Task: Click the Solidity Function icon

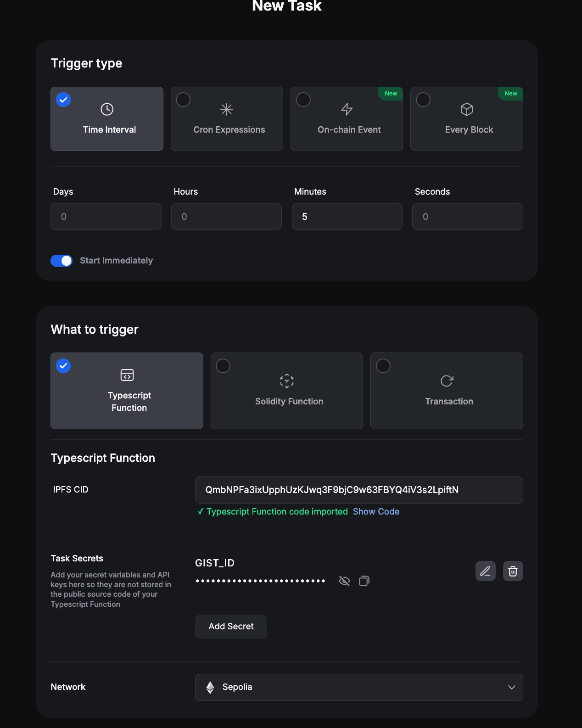Action: click(287, 381)
